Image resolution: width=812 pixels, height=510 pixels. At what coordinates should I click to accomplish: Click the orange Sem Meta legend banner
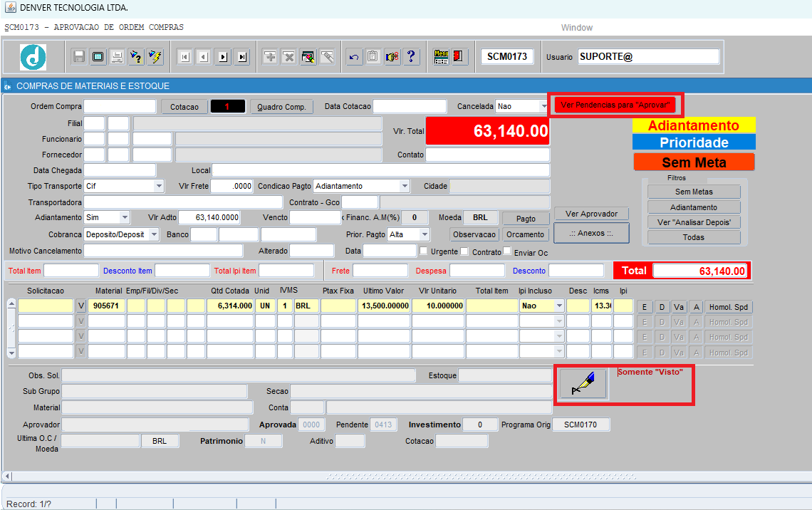[x=694, y=162]
